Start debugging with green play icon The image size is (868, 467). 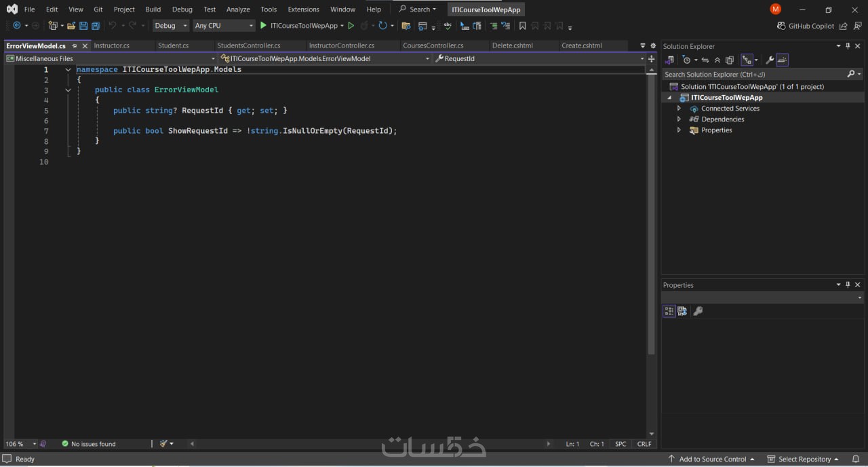coord(264,25)
